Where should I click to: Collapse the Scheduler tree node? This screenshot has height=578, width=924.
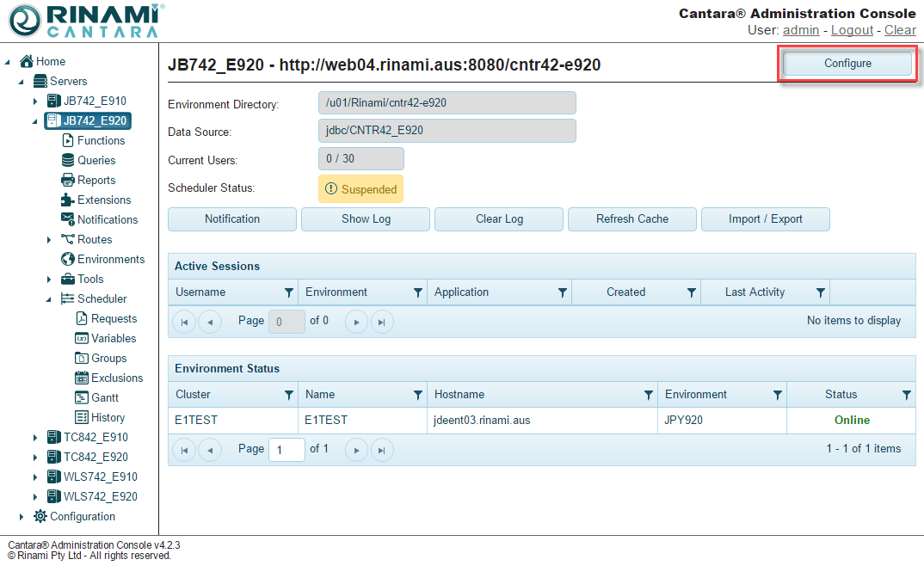click(49, 298)
